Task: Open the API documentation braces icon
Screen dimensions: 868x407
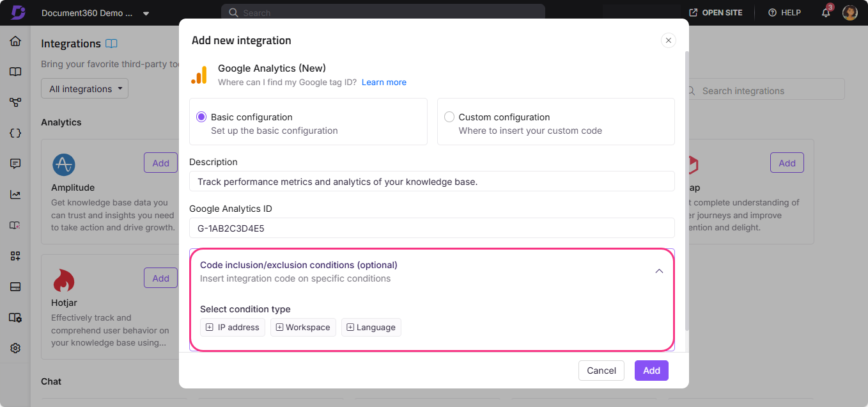Action: click(15, 132)
